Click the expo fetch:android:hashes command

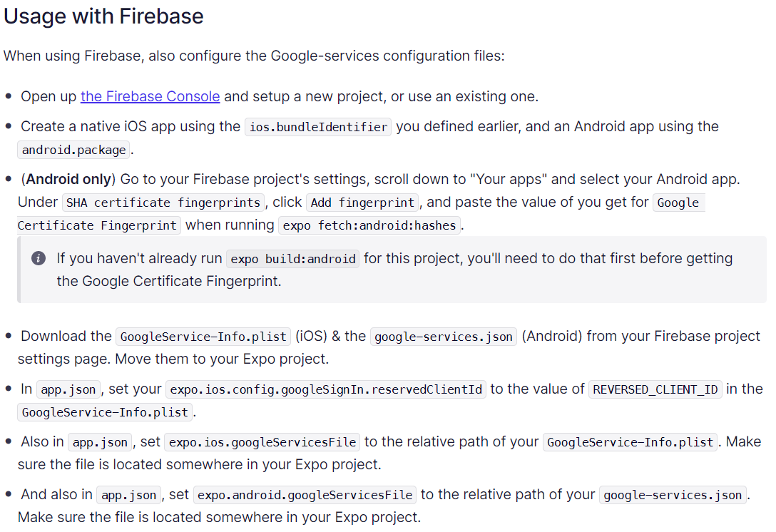pos(369,225)
